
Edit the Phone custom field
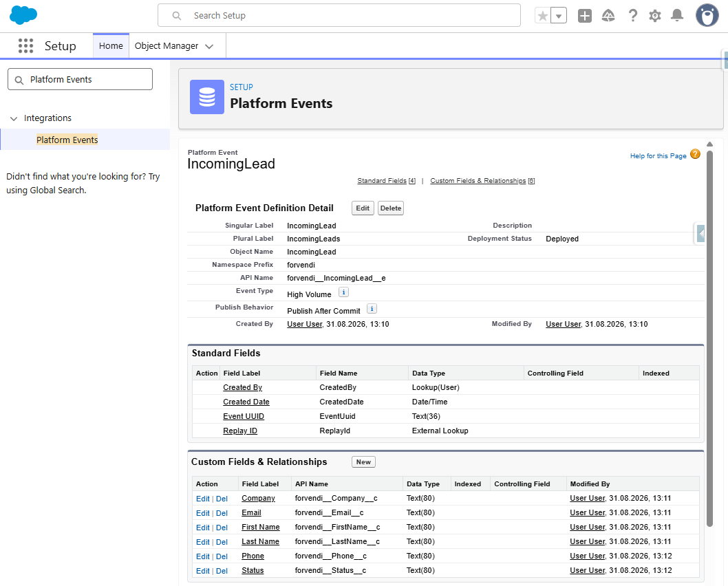[203, 556]
